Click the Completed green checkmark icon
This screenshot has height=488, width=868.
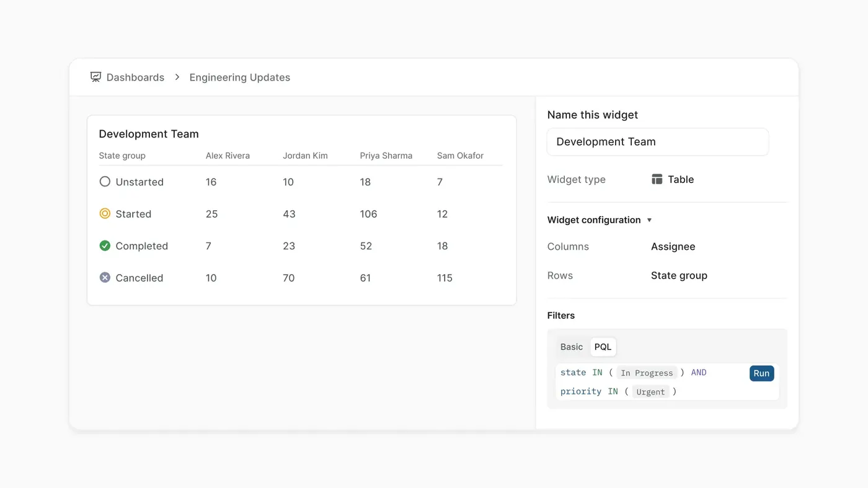pos(105,246)
